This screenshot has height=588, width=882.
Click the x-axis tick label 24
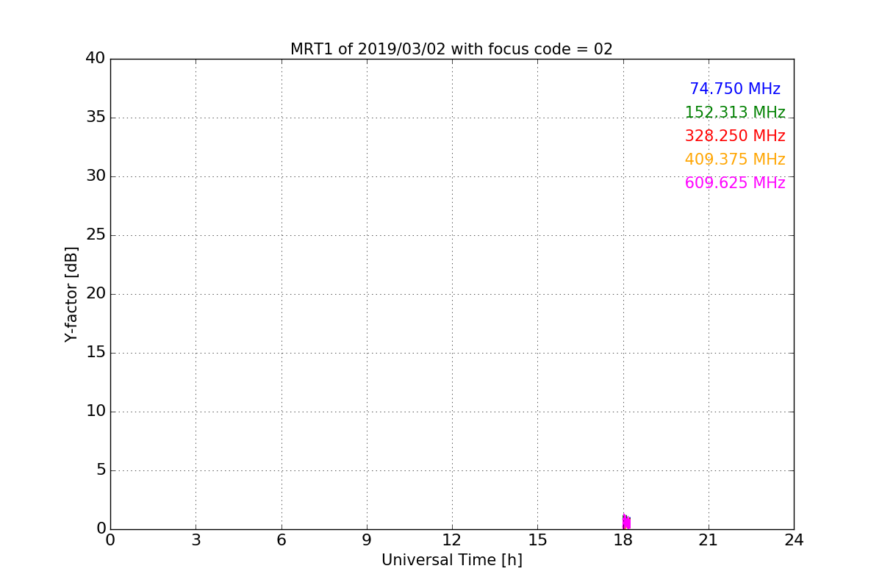pos(794,540)
